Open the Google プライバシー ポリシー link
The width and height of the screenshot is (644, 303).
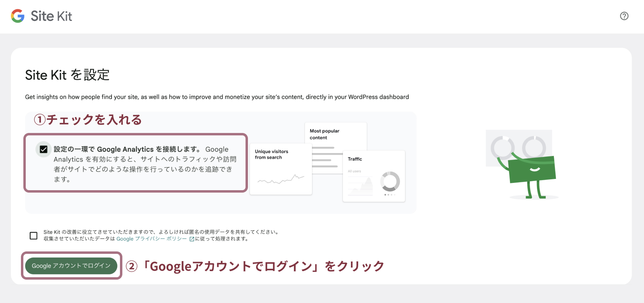point(152,239)
